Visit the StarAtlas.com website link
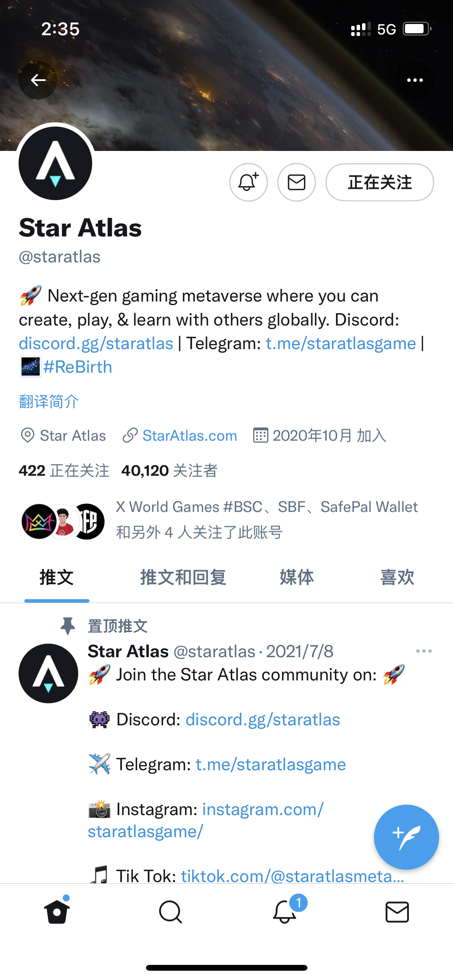453x980 pixels. [190, 436]
